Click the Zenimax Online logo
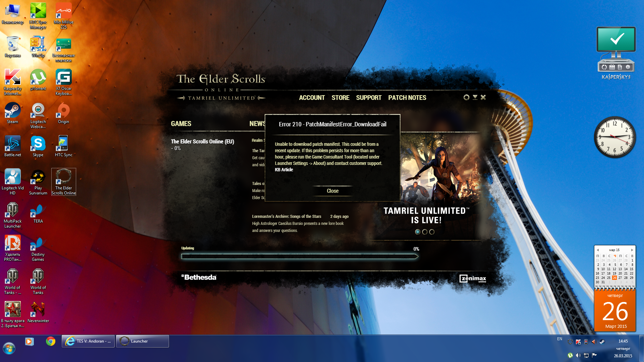 tap(473, 279)
